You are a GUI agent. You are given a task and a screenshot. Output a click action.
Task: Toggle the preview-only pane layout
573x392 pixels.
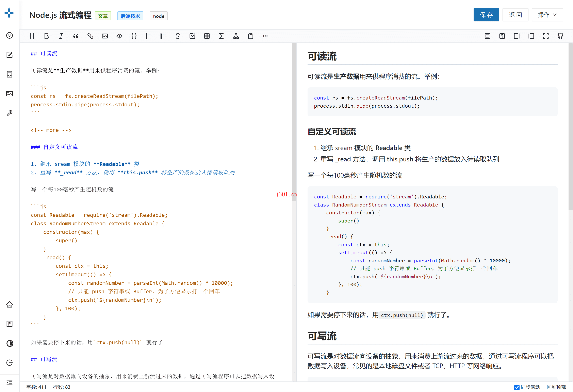[x=517, y=36]
